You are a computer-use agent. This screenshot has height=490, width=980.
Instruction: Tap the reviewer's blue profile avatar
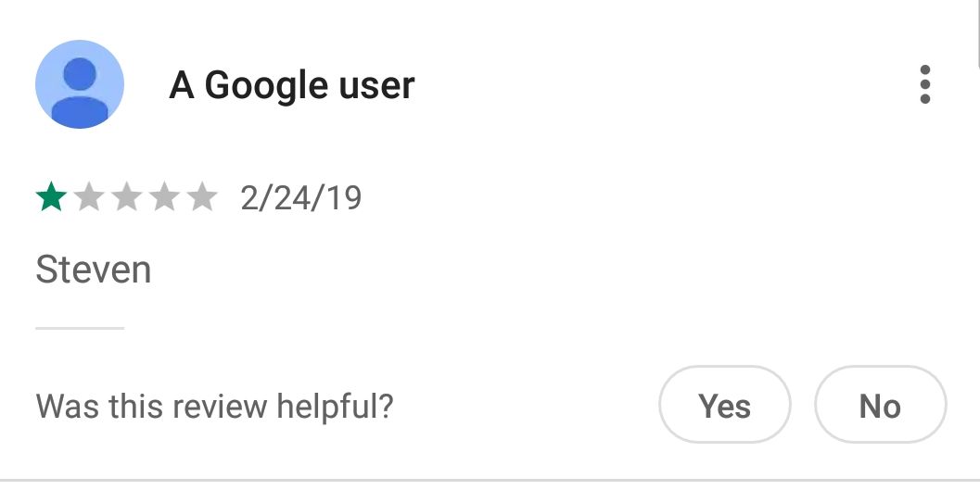pos(80,84)
